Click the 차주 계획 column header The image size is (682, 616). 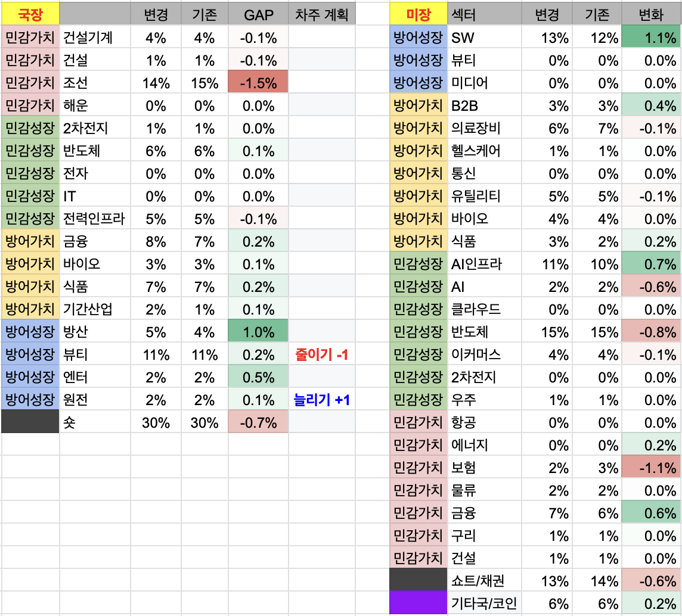pos(322,15)
